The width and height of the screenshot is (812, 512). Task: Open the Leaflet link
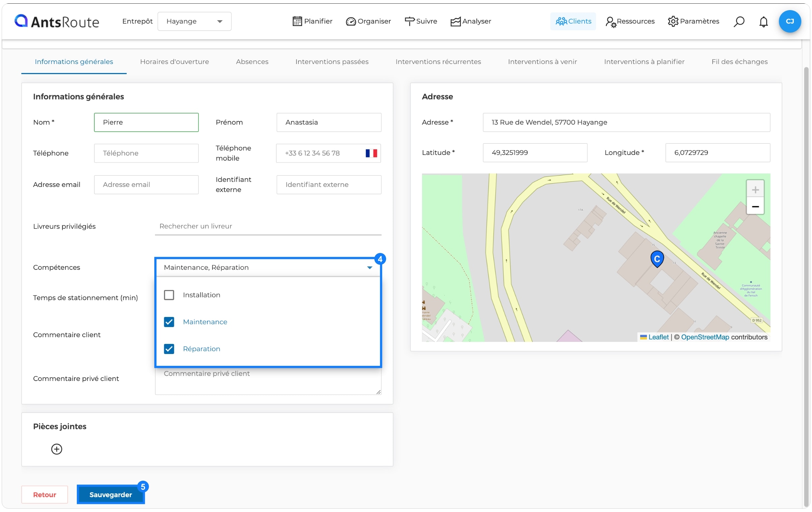[658, 337]
